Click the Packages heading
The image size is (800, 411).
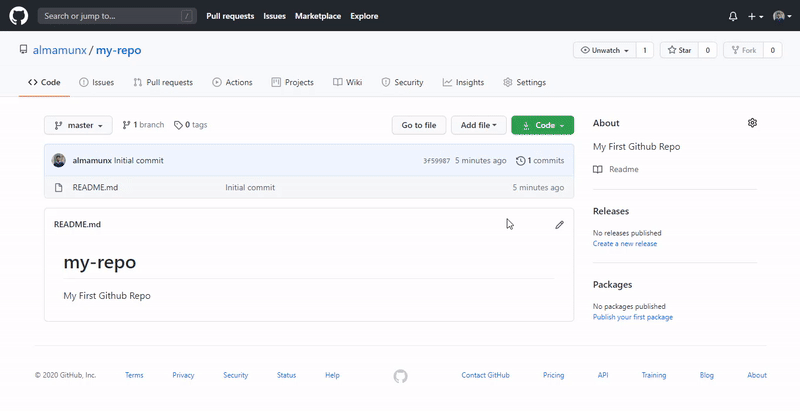pos(612,285)
